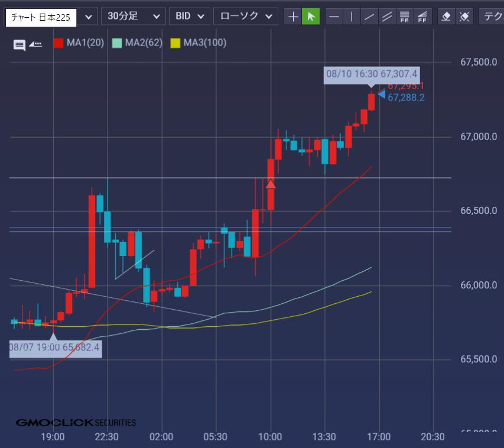Click the collapse legend arrow icon
Viewport: 504px width, 448px height.
35,44
